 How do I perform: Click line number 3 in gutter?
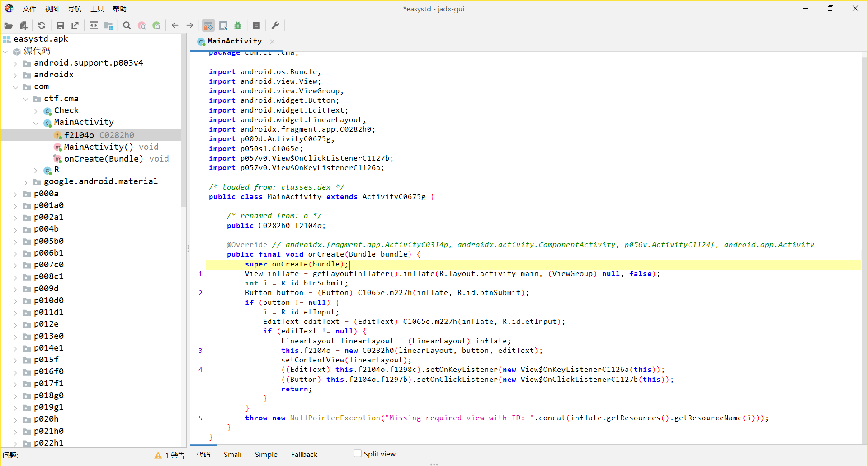tap(200, 351)
